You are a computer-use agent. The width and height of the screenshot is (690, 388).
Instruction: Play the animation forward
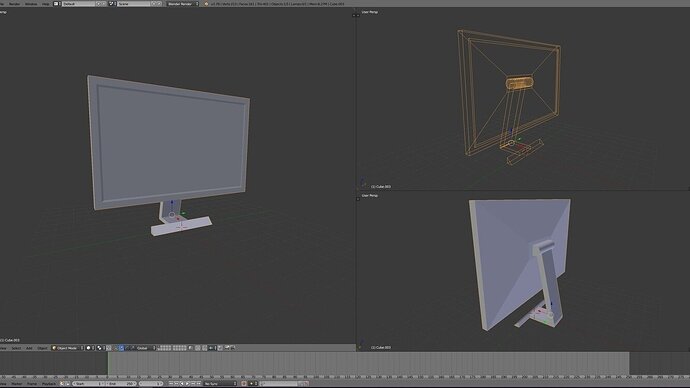pyautogui.click(x=187, y=384)
